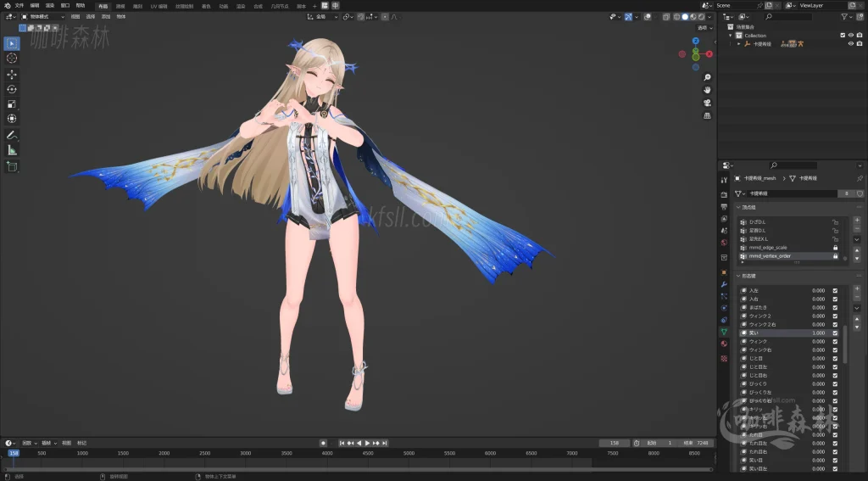This screenshot has width=868, height=481.
Task: Switch to the UV 编辑 workspace tab
Action: tap(159, 6)
